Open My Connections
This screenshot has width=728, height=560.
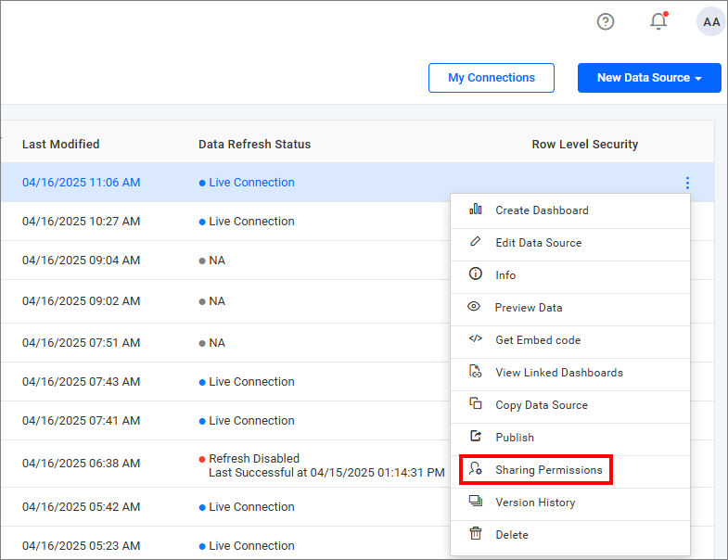[x=492, y=78]
